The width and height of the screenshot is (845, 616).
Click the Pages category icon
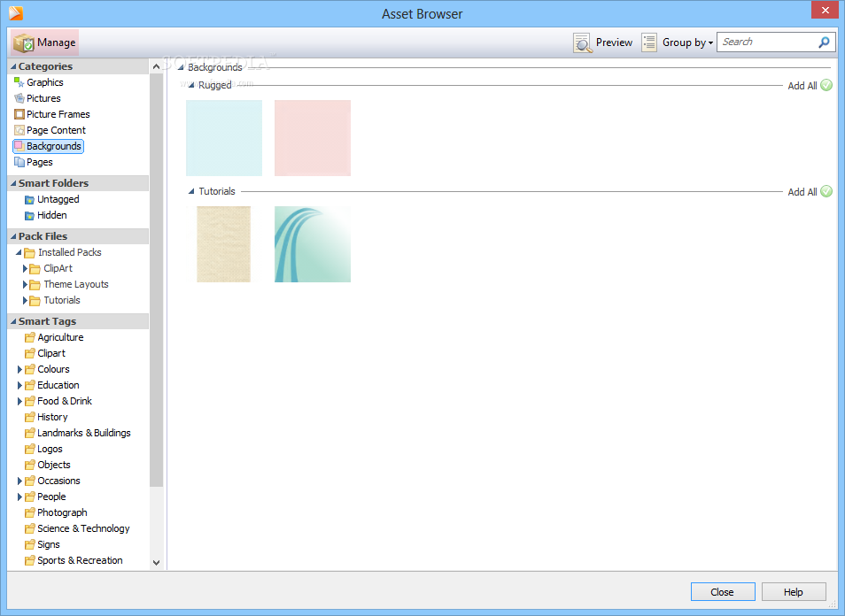(19, 162)
